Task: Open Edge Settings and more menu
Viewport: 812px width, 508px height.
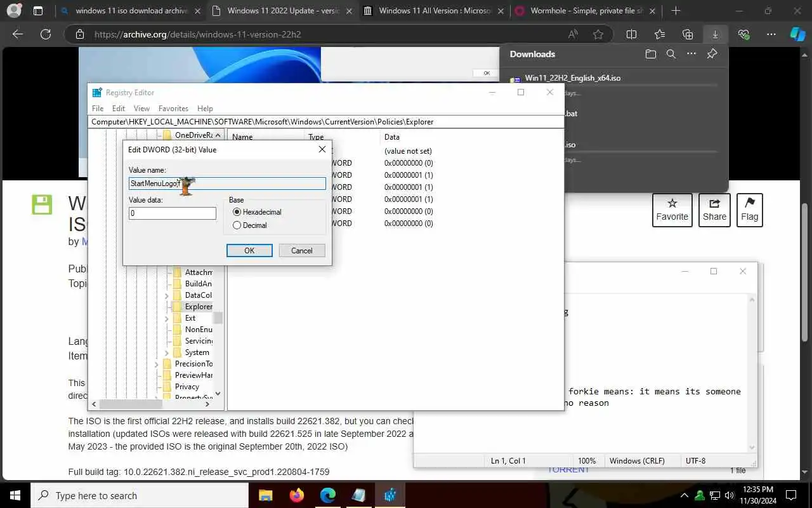Action: tap(771, 34)
